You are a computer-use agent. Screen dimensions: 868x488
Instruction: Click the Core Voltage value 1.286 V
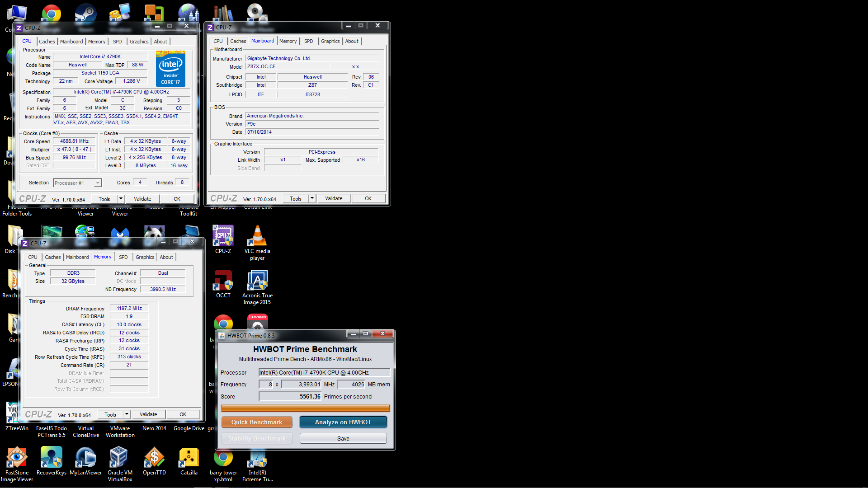132,81
